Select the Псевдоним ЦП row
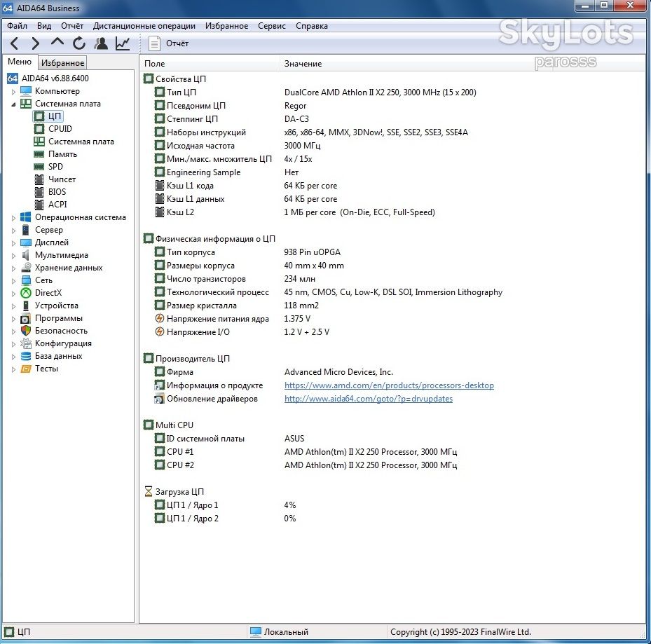The width and height of the screenshot is (651, 644). coord(392,106)
